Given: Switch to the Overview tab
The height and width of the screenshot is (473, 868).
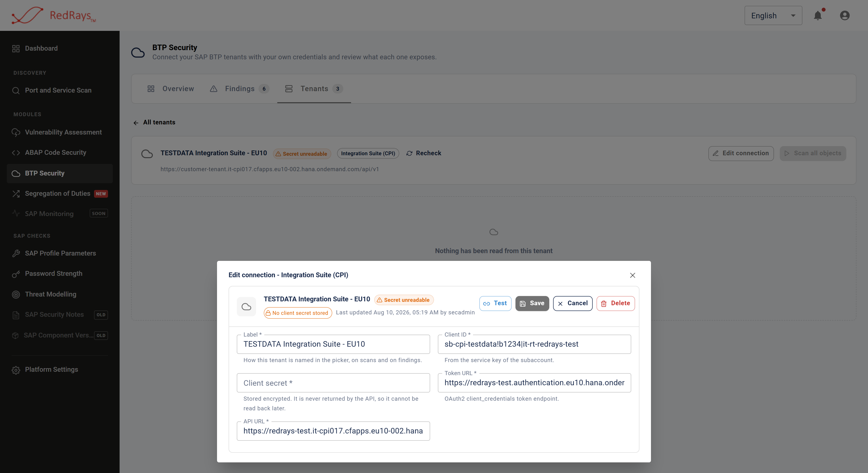Looking at the screenshot, I should pos(170,89).
